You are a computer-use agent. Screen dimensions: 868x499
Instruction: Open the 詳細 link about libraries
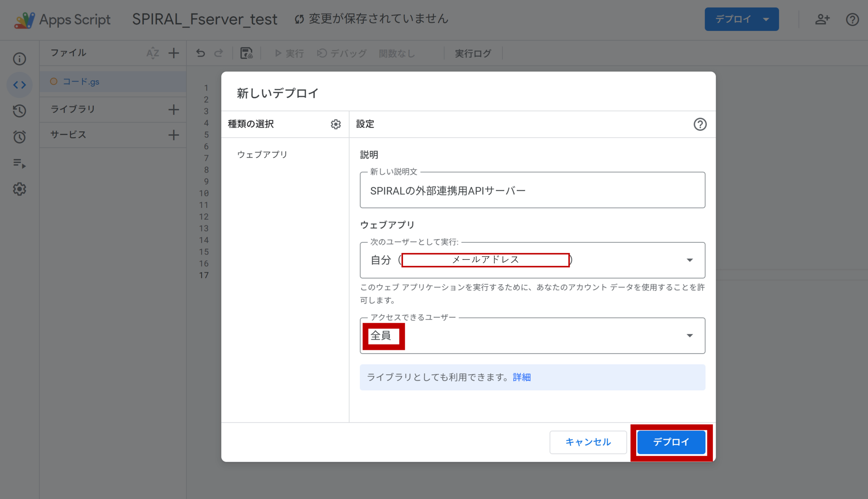pos(521,377)
